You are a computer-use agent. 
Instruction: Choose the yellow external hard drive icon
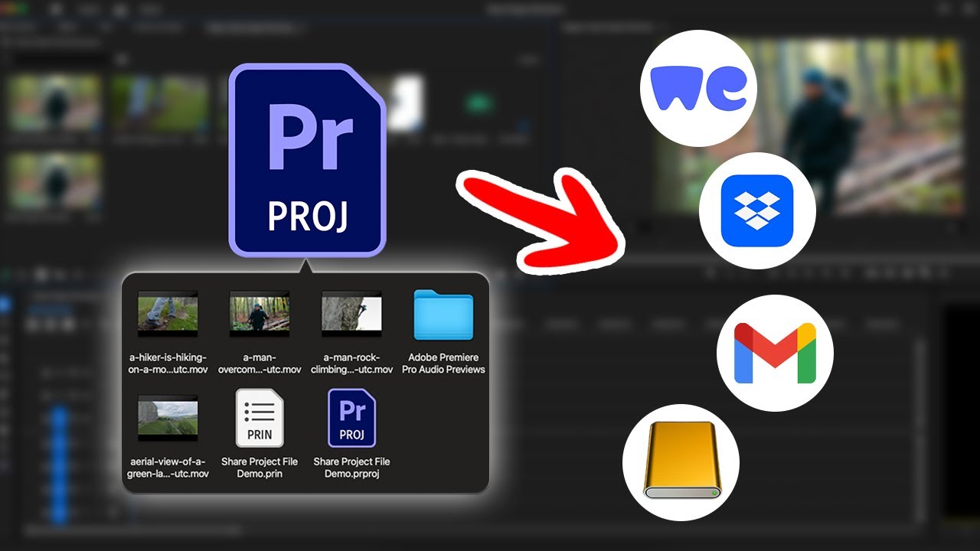pos(681,462)
